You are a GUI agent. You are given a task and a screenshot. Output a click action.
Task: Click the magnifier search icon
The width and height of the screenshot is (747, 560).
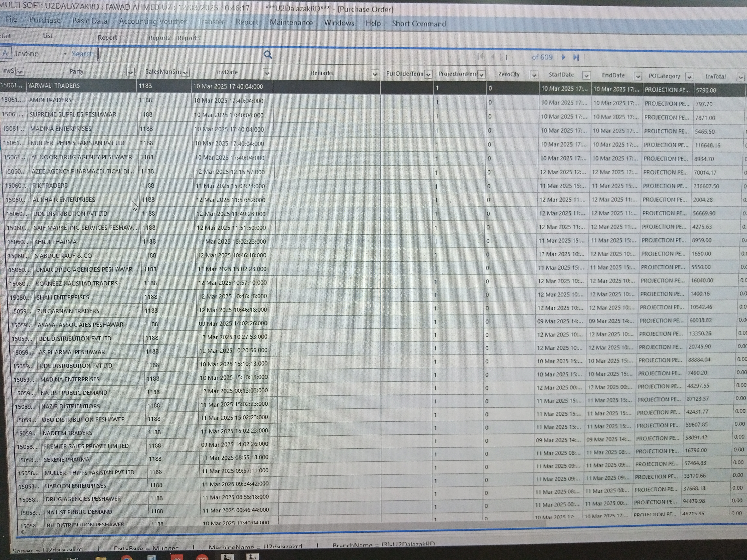[x=268, y=55]
